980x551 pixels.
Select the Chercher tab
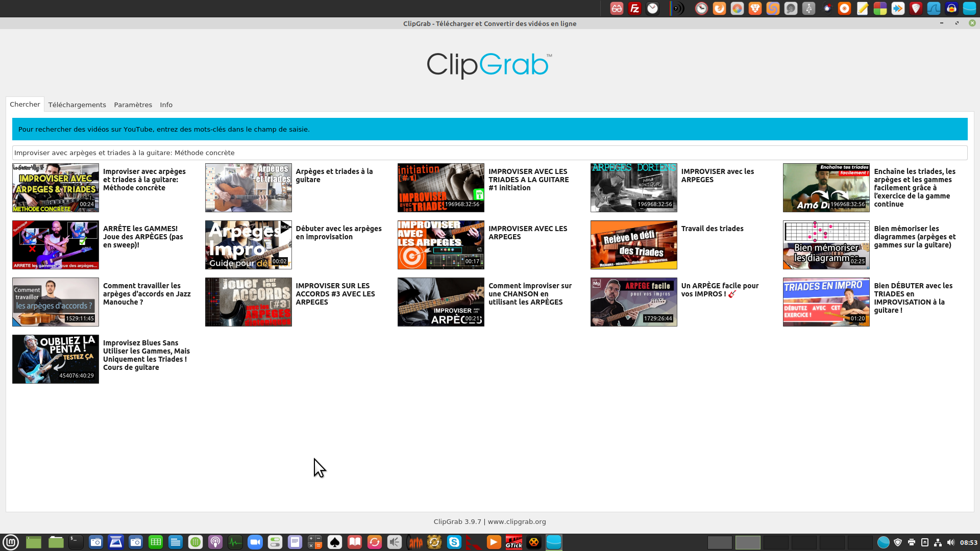(x=25, y=104)
